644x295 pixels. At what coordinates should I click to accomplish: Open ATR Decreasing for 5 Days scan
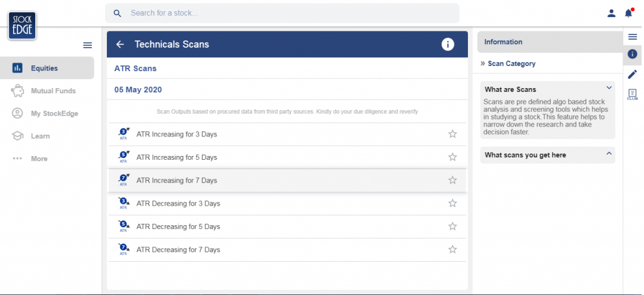(x=287, y=226)
